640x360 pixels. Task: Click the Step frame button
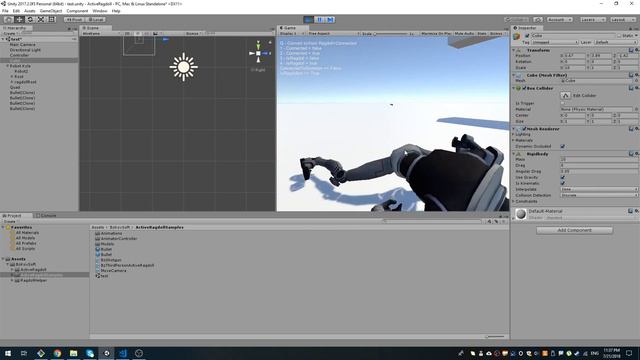[x=330, y=20]
